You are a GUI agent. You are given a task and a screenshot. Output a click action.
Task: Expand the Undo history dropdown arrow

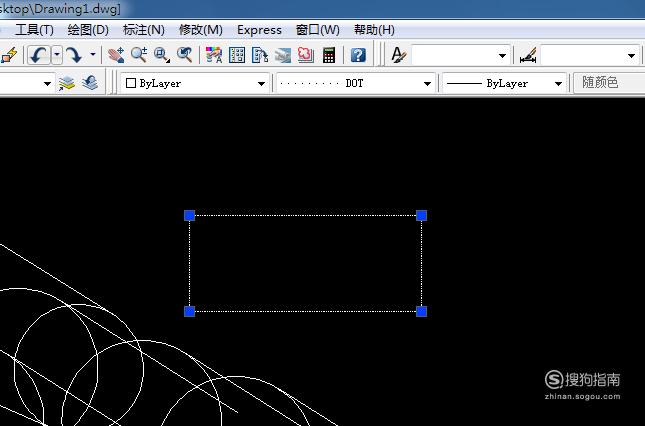coord(57,55)
